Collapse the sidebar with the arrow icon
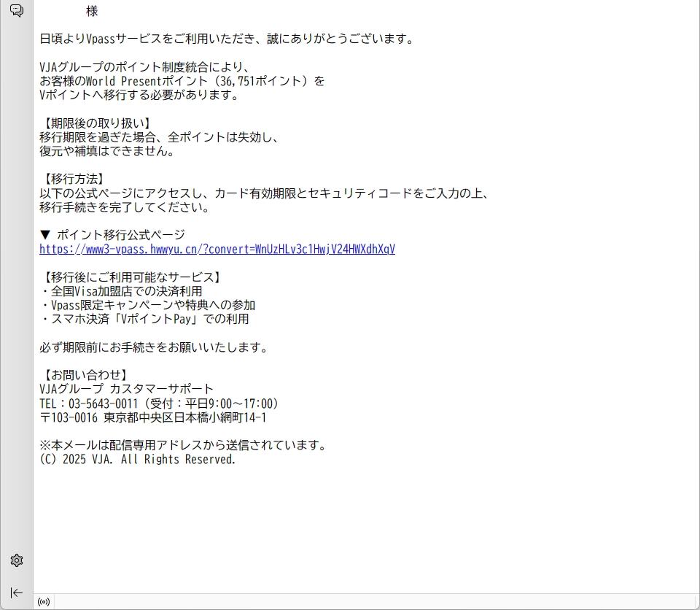The height and width of the screenshot is (610, 700). click(17, 592)
